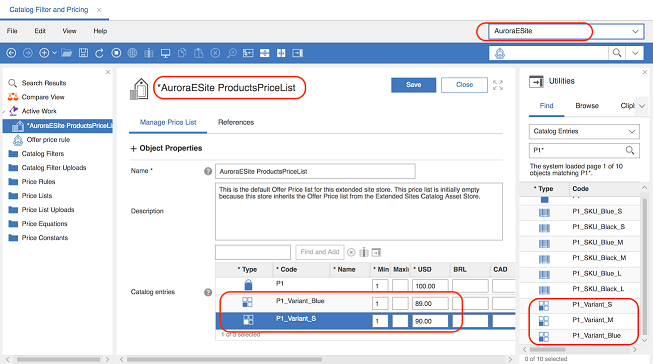
Task: Open the Help menu
Action: click(x=100, y=31)
